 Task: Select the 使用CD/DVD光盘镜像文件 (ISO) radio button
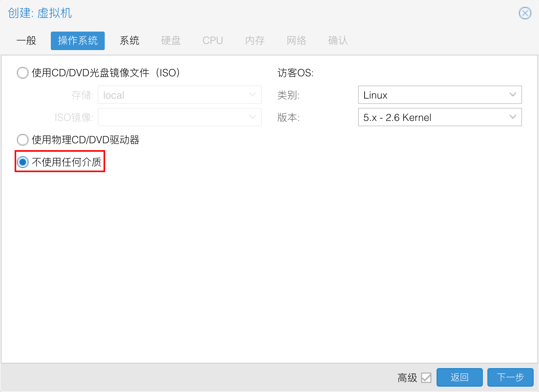click(x=23, y=73)
